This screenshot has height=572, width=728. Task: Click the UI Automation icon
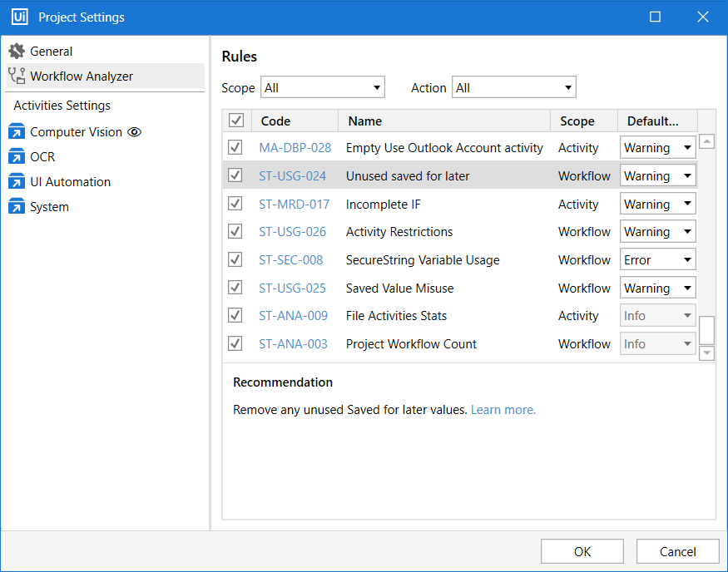click(17, 182)
